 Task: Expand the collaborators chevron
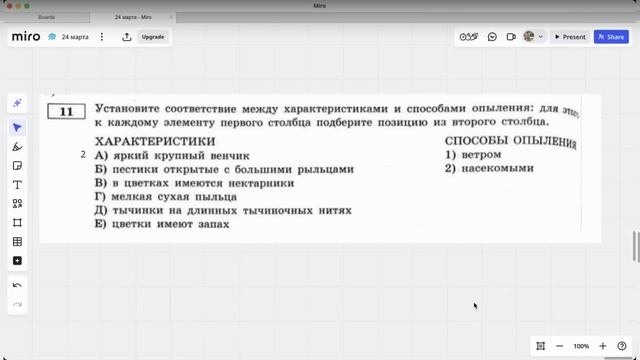[x=540, y=37]
